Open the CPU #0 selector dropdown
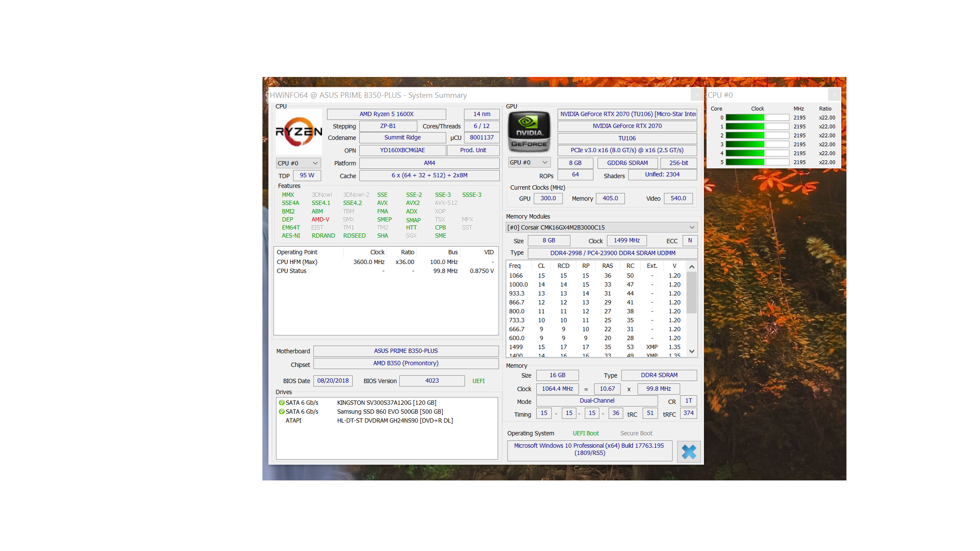The image size is (980, 551). 298,163
